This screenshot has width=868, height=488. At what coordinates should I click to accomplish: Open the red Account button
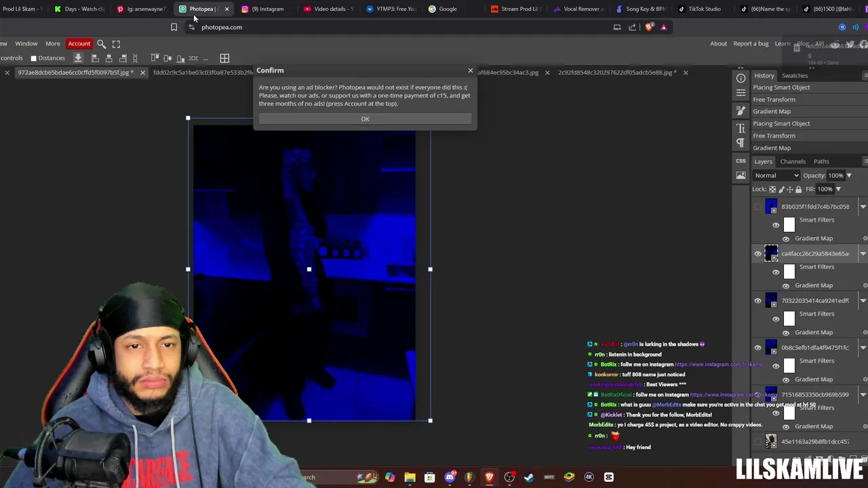[79, 43]
